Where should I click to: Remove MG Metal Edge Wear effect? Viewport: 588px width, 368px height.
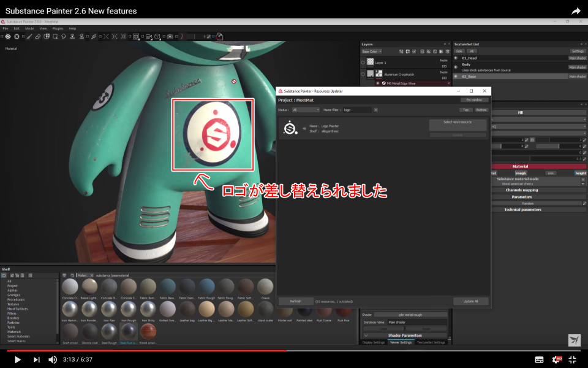coord(448,83)
